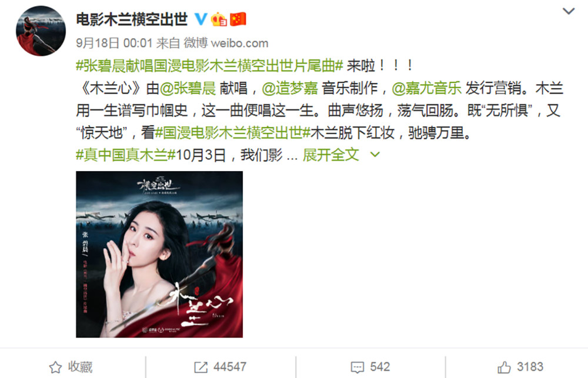The height and width of the screenshot is (378, 588).
Task: Click the China flag badge
Action: [238, 19]
